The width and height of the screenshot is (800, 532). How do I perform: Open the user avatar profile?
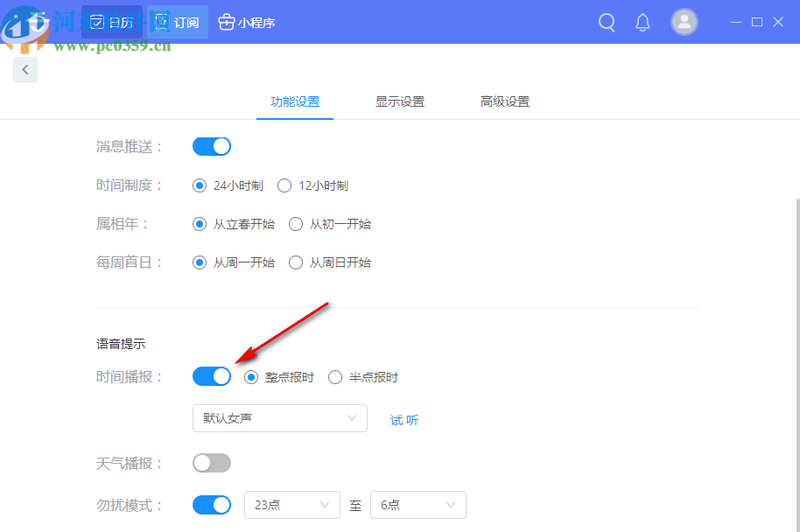point(684,23)
